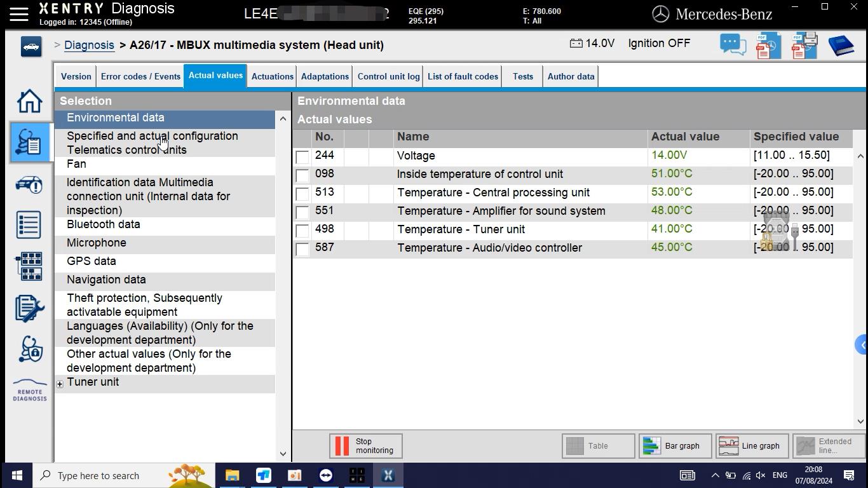This screenshot has width=868, height=488.
Task: Open PDF with clock icon
Action: 768,46
